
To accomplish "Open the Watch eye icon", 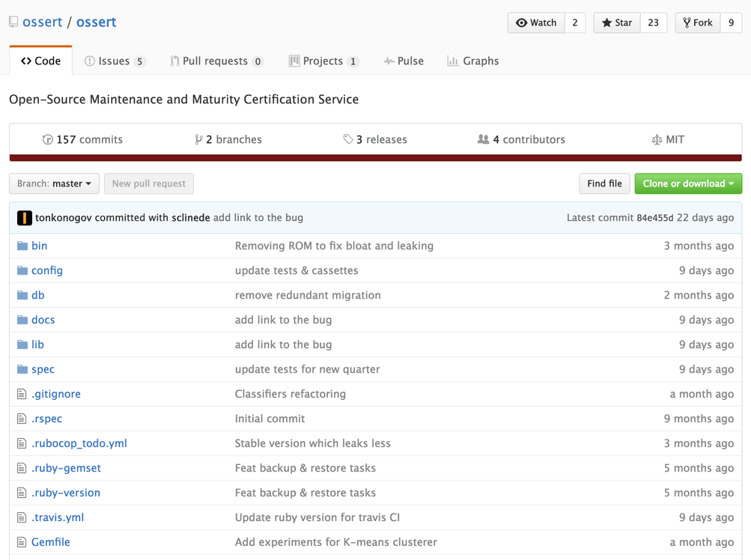I will point(522,22).
